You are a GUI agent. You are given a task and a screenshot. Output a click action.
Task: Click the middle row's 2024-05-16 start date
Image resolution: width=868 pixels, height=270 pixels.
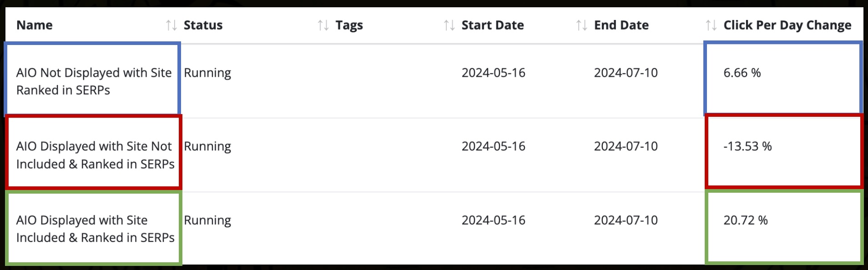(494, 146)
